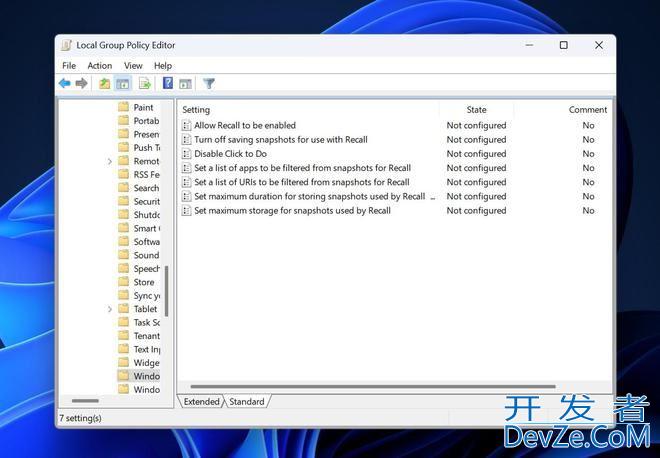
Task: Click the folder icon next to Paint
Action: [123, 107]
